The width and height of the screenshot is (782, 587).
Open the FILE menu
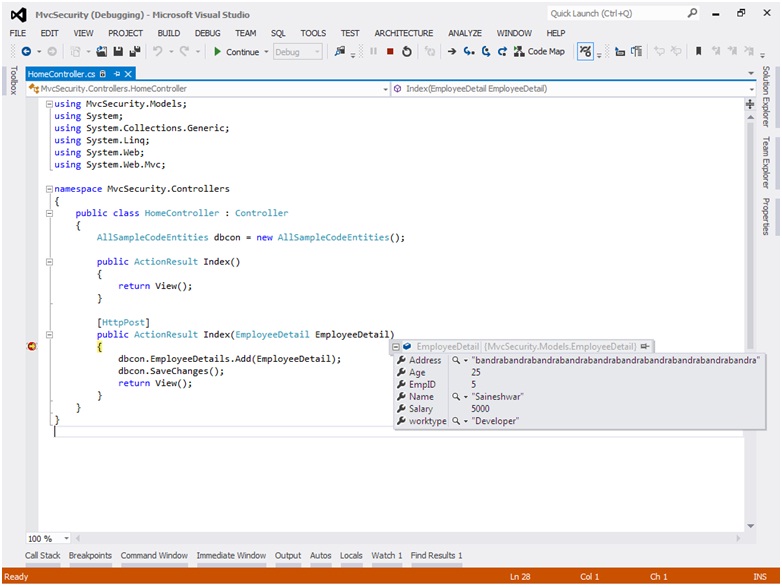coord(17,33)
